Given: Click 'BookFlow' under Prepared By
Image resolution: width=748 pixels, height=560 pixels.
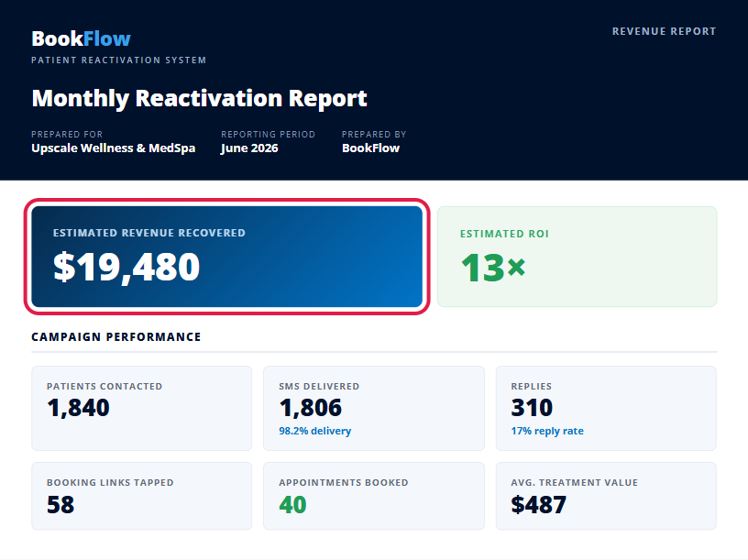Looking at the screenshot, I should (370, 148).
